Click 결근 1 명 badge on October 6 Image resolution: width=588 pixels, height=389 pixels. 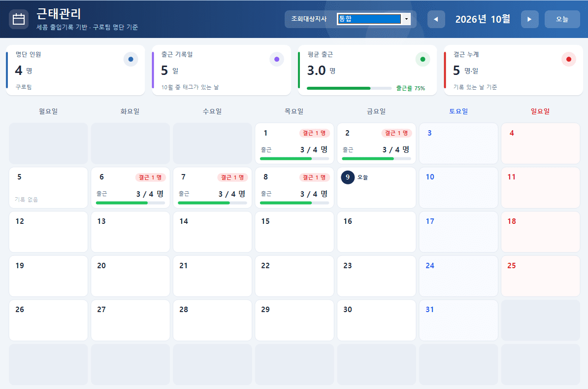click(x=150, y=177)
